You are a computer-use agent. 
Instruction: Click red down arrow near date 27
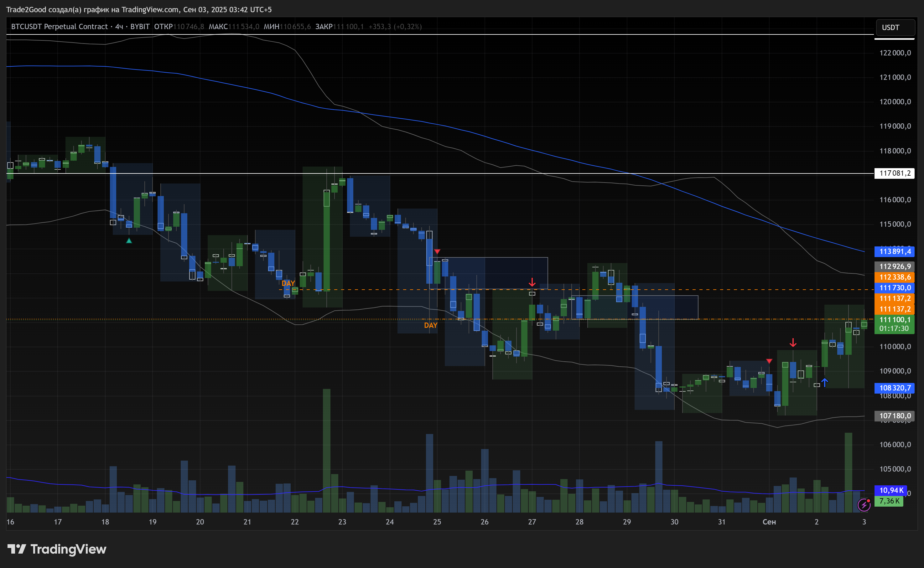point(532,282)
